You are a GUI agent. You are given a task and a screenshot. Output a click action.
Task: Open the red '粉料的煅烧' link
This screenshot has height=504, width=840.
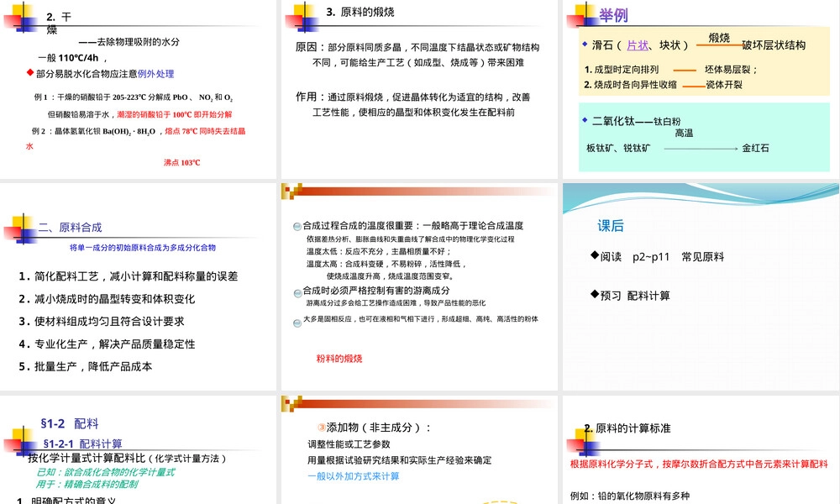[339, 359]
